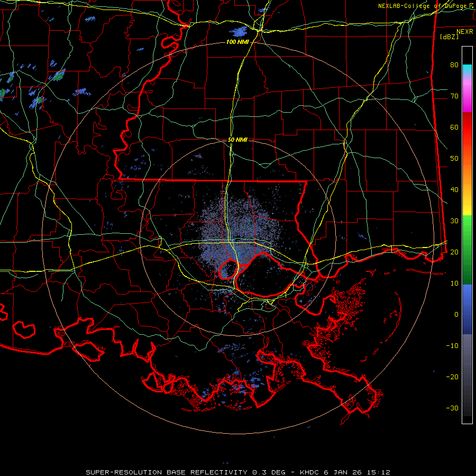Click the 50 value on the dBZ scale
The width and height of the screenshot is (476, 476).
tap(454, 159)
